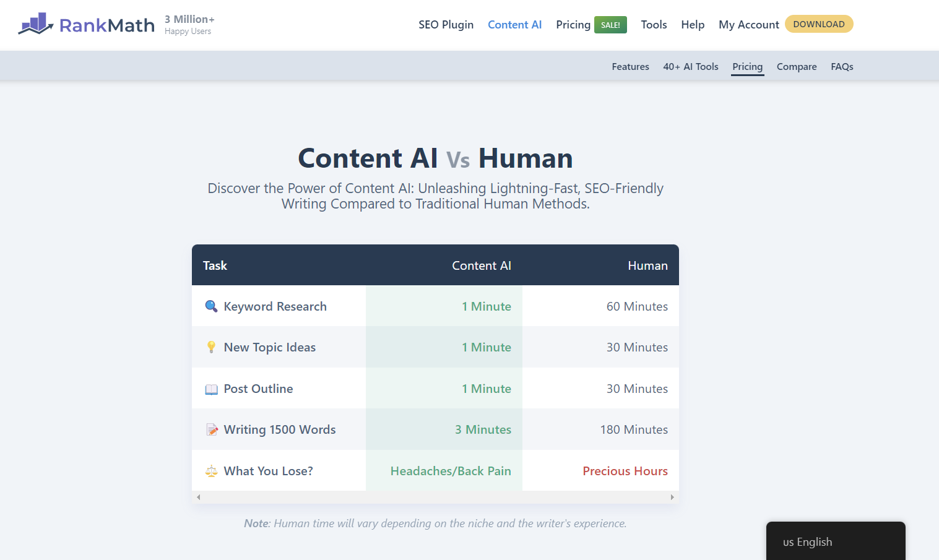
Task: Click the note about human time varying
Action: point(435,523)
